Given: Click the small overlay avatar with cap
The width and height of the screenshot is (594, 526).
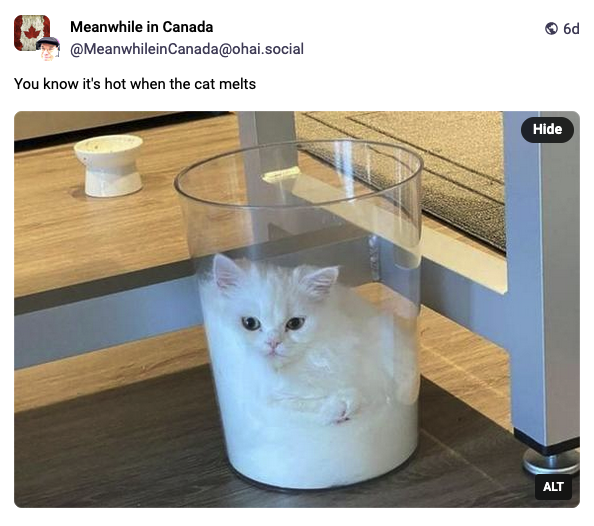Looking at the screenshot, I should (x=48, y=49).
